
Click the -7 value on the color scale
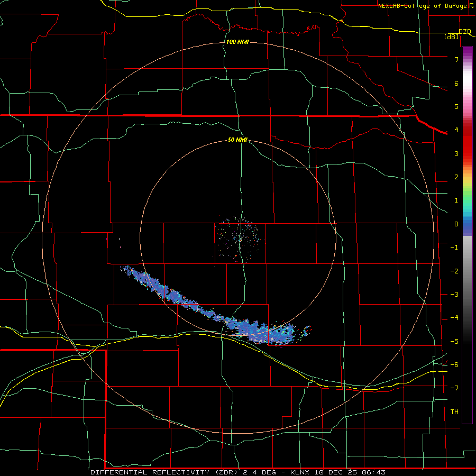tap(454, 388)
